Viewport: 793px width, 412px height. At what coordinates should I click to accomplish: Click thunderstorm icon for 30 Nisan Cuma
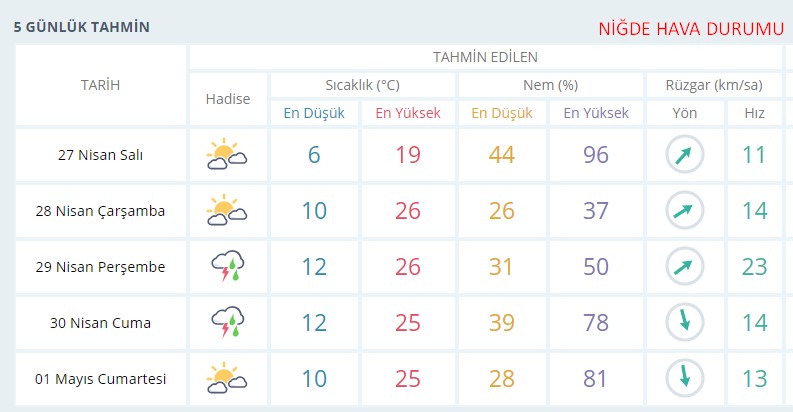(227, 323)
